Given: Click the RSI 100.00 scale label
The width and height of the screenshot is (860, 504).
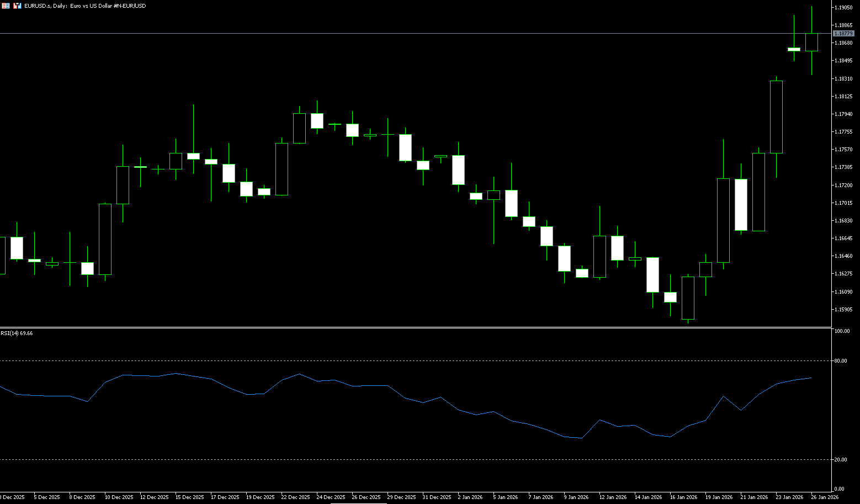Looking at the screenshot, I should [x=842, y=331].
